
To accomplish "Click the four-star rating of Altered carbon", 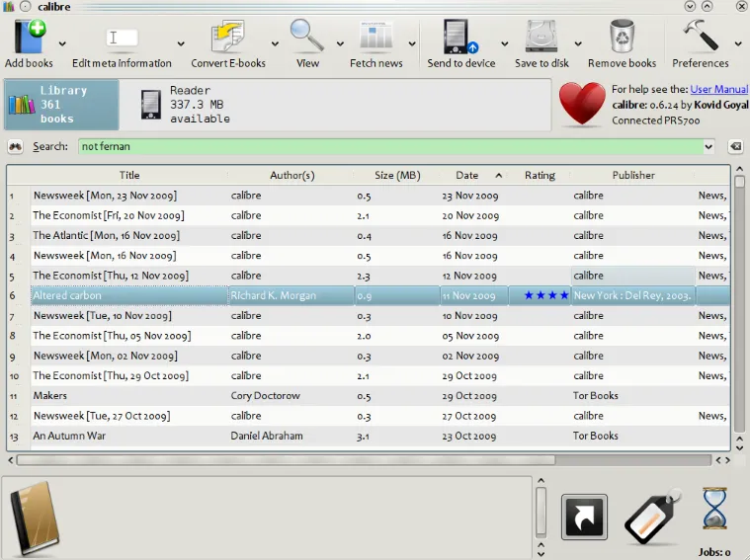I will [545, 295].
